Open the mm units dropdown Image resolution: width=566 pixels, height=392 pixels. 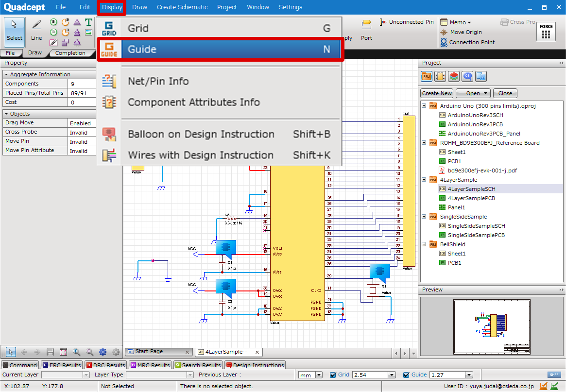[x=319, y=375]
